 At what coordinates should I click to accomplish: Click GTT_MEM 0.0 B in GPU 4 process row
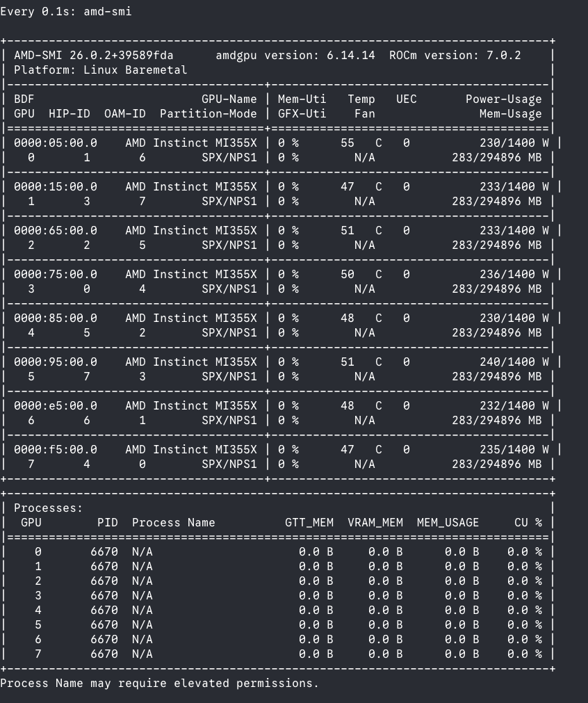click(316, 611)
